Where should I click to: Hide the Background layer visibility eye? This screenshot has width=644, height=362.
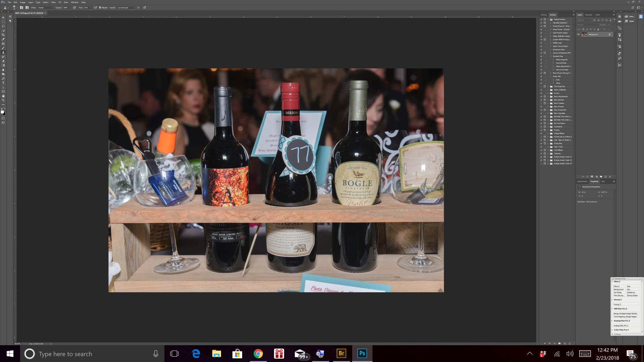coord(578,34)
